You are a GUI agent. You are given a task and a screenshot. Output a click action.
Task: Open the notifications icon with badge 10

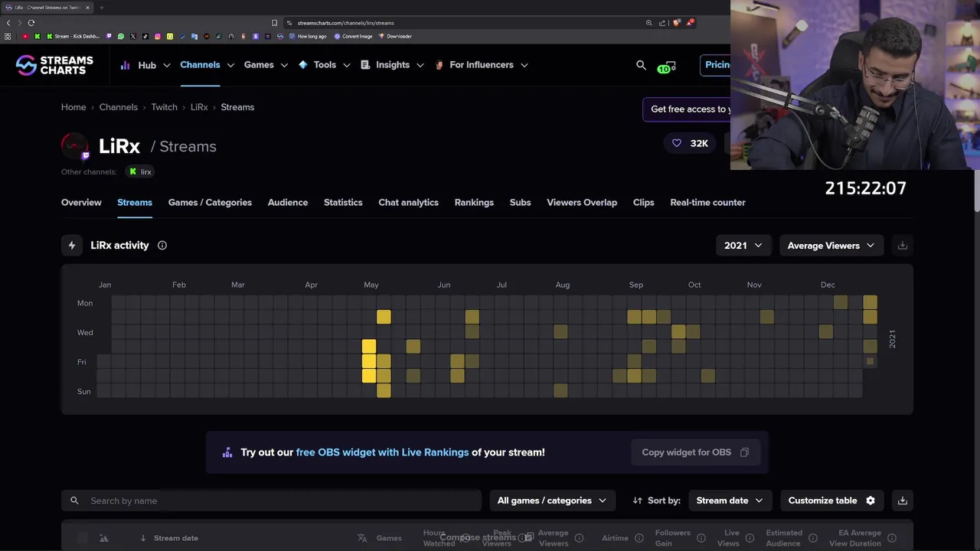pyautogui.click(x=666, y=67)
